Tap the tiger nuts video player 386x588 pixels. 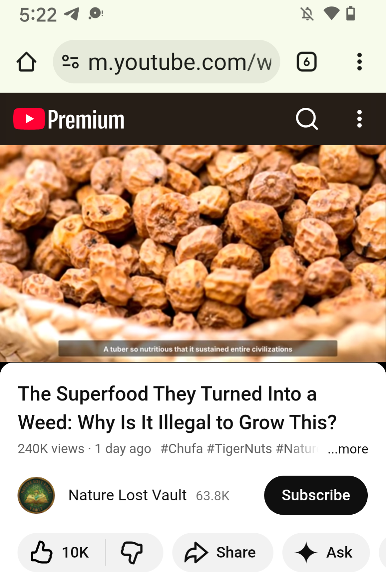click(x=193, y=253)
